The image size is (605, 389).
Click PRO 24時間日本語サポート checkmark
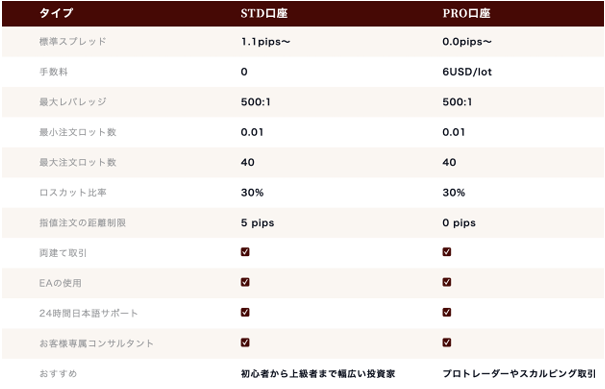click(447, 312)
